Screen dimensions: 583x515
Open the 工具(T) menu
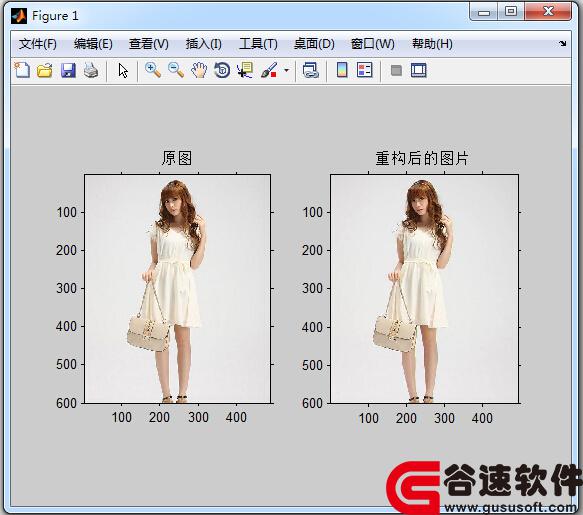258,44
